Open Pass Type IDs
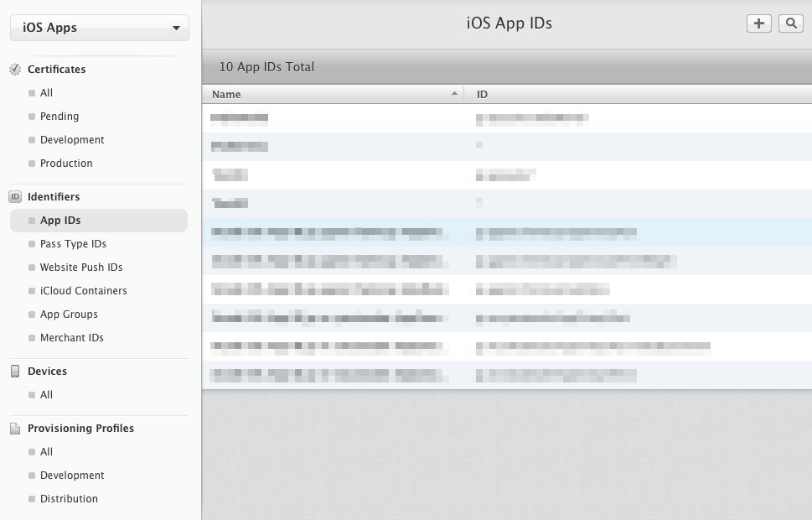 [x=73, y=244]
